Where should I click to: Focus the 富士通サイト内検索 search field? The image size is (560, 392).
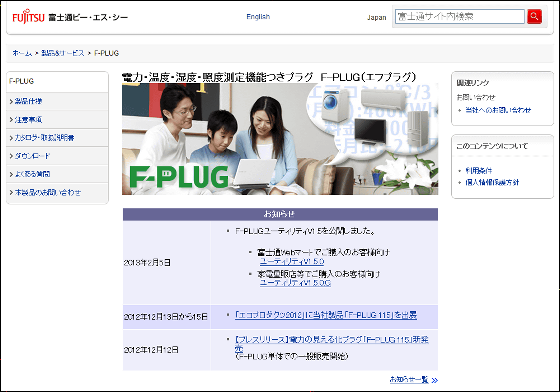[x=460, y=16]
